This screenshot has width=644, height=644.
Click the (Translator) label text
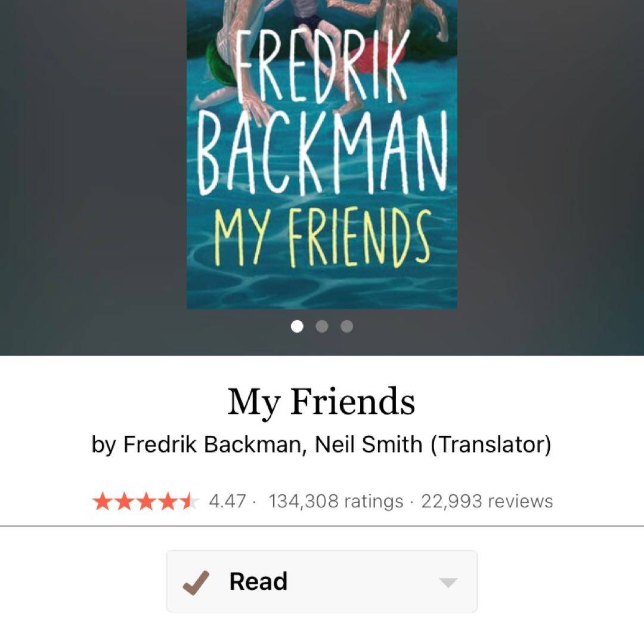(490, 444)
